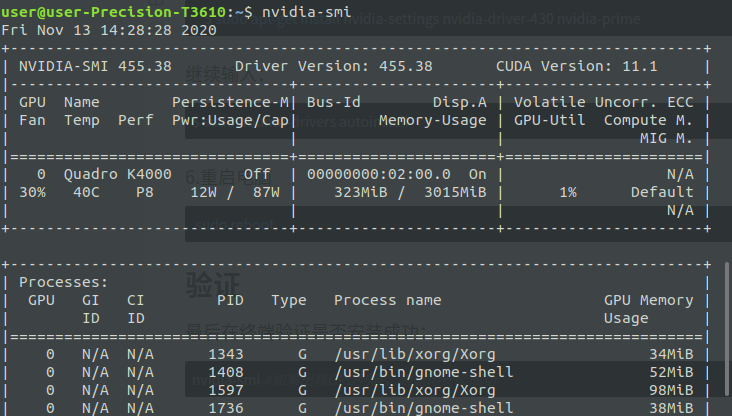Click the Compute M. header text
Screen dimensions: 732x416
pyautogui.click(x=648, y=120)
